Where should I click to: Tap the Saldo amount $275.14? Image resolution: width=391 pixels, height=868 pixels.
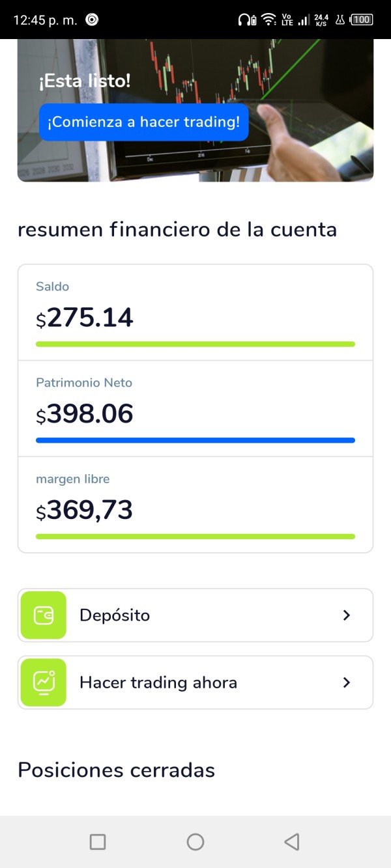(85, 318)
